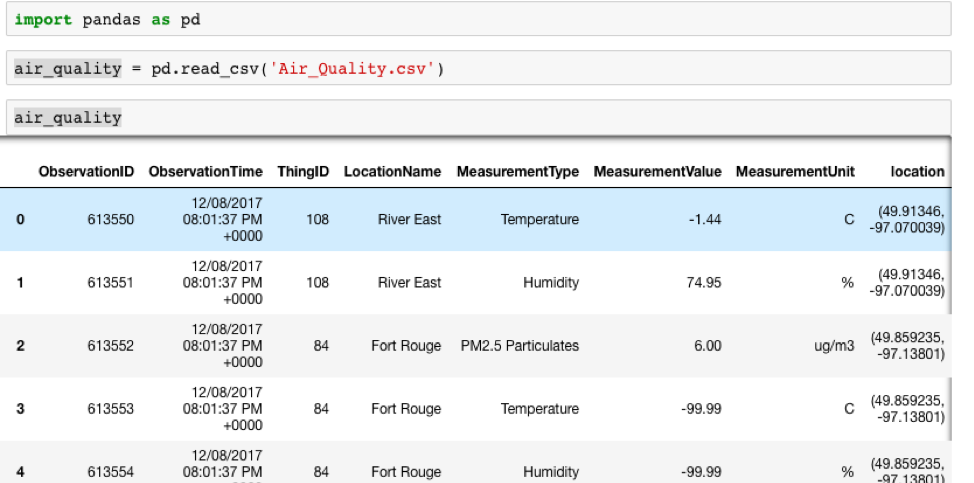Click the ObservationTime cell in row 0

pos(222,219)
